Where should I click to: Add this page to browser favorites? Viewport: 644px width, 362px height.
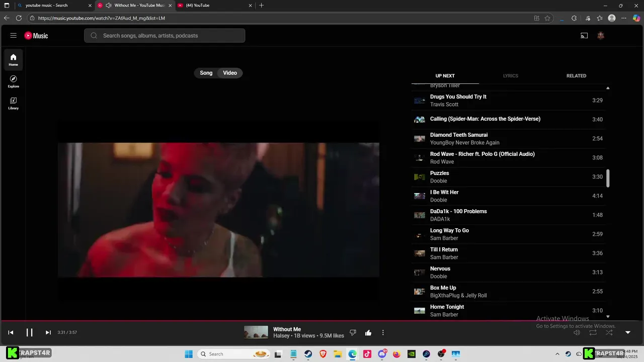click(547, 18)
